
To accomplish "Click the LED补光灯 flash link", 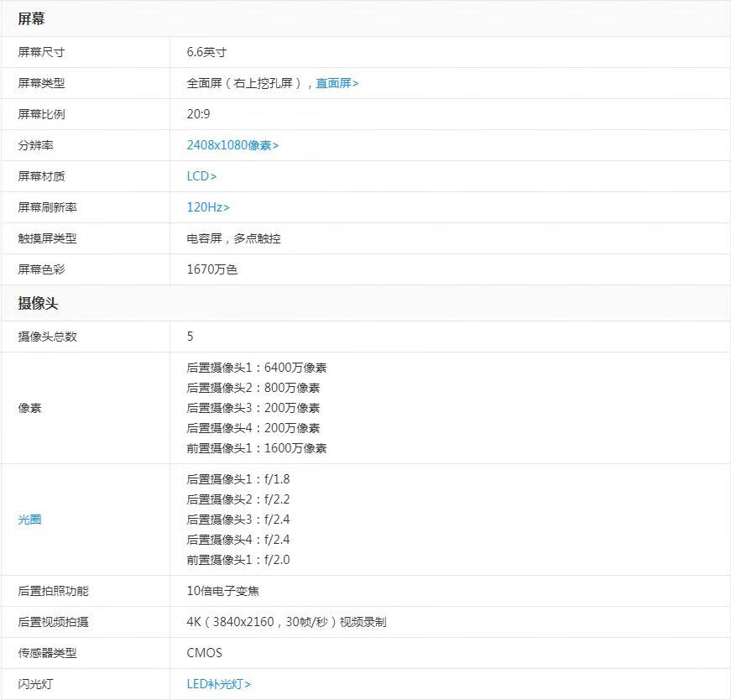I will (x=218, y=684).
